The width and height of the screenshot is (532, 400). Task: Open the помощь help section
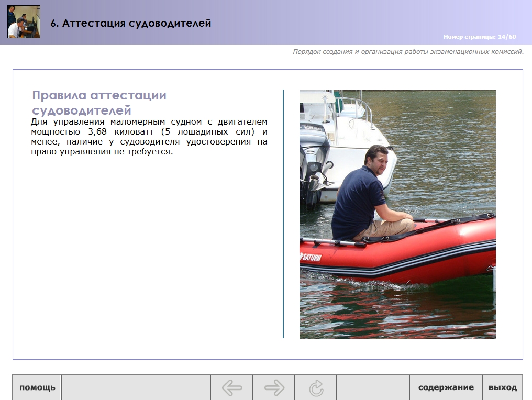(x=37, y=387)
